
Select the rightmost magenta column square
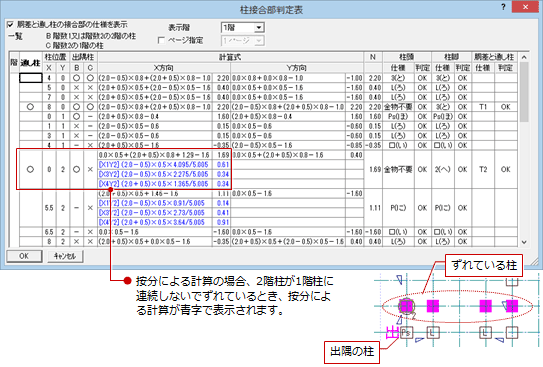(x=512, y=306)
